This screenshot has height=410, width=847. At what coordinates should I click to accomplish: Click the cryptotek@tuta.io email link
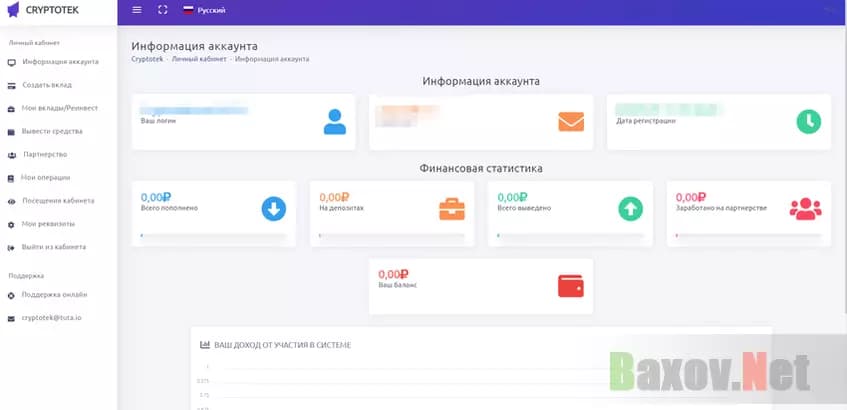52,318
